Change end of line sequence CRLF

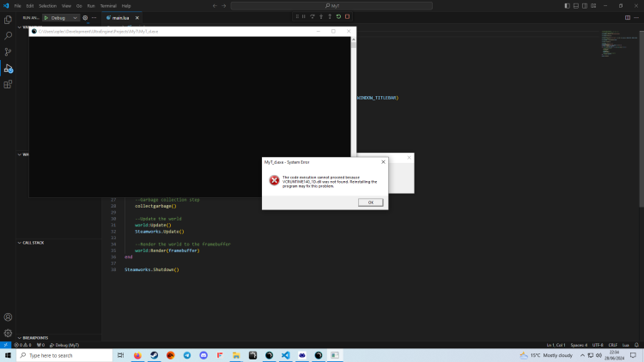click(613, 345)
